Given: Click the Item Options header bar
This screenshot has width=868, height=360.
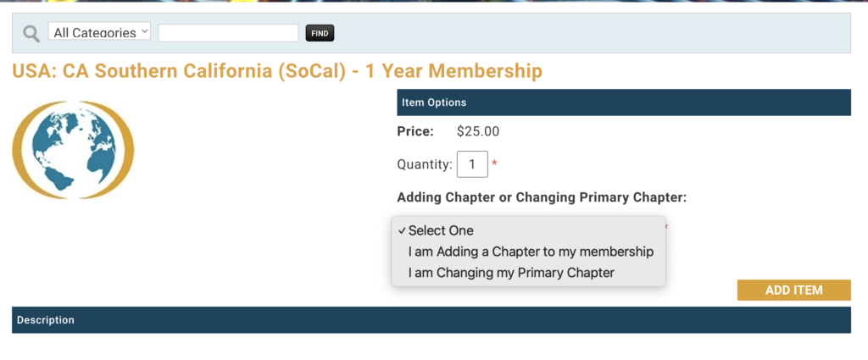Looking at the screenshot, I should (624, 102).
